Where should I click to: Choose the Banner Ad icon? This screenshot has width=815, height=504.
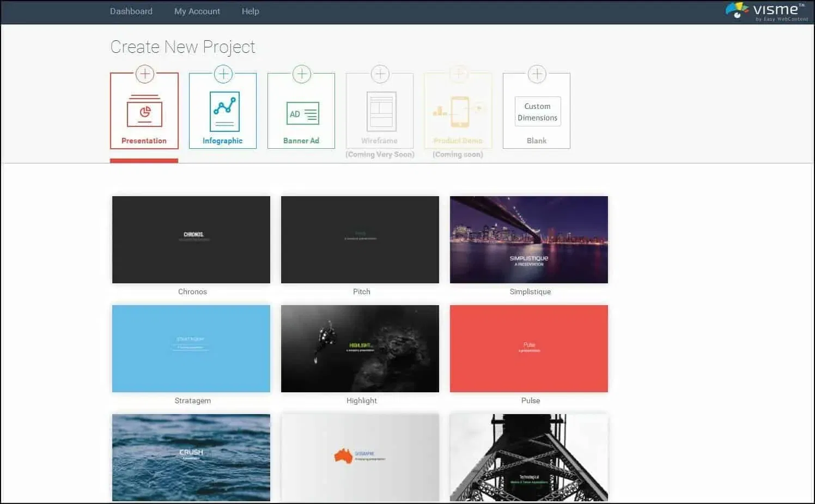point(303,114)
